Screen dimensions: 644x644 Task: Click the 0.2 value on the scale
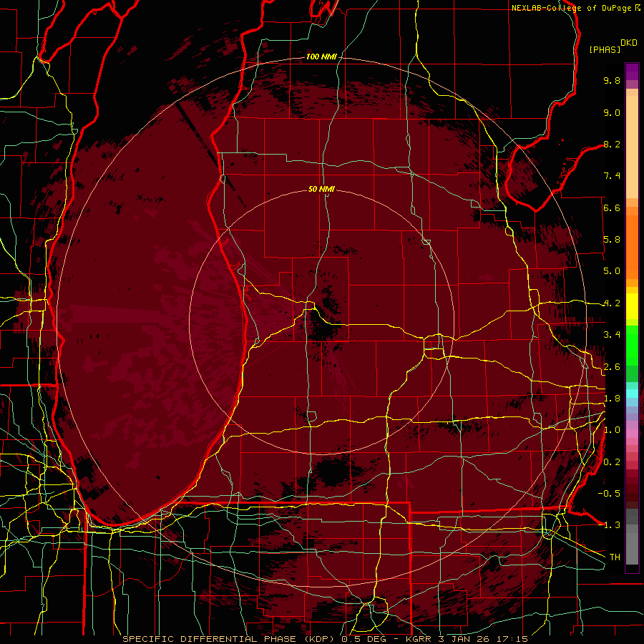[612, 462]
